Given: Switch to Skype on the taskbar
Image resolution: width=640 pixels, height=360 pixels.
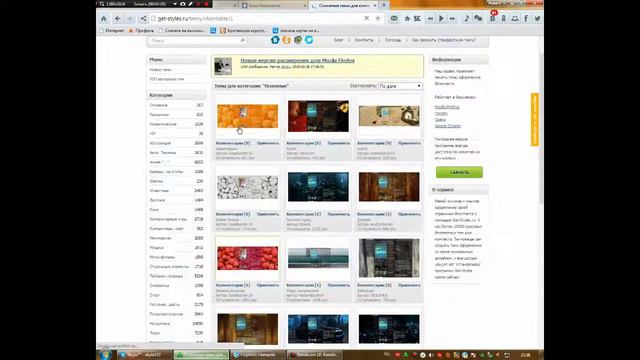Looking at the screenshot, I should 144,355.
